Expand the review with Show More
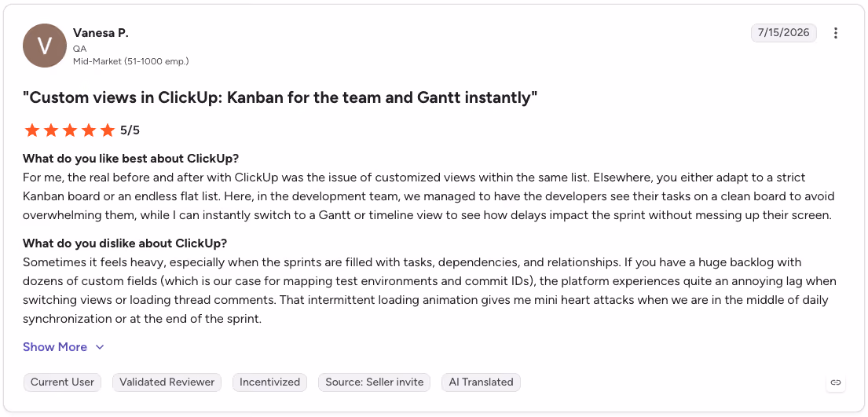 point(55,347)
